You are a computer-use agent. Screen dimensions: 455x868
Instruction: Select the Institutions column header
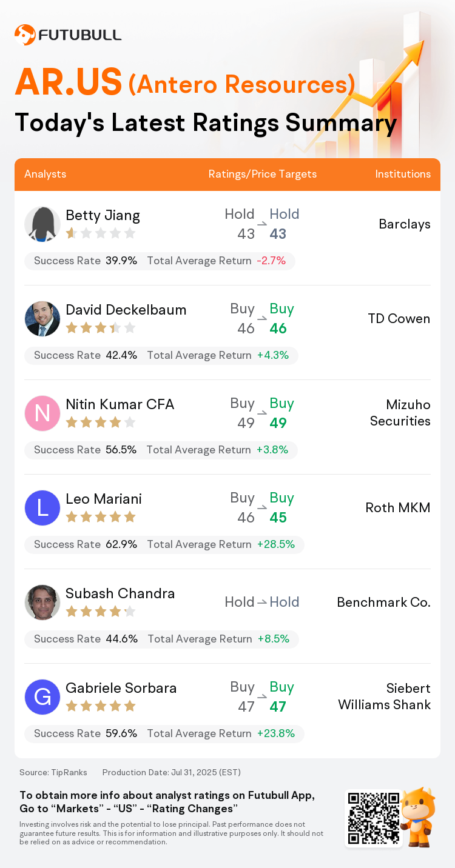pyautogui.click(x=403, y=174)
